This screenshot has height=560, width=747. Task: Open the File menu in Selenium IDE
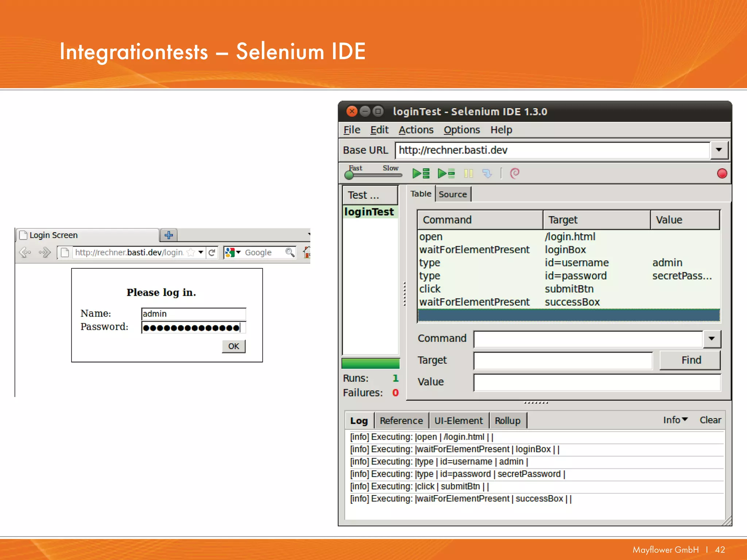pyautogui.click(x=352, y=130)
